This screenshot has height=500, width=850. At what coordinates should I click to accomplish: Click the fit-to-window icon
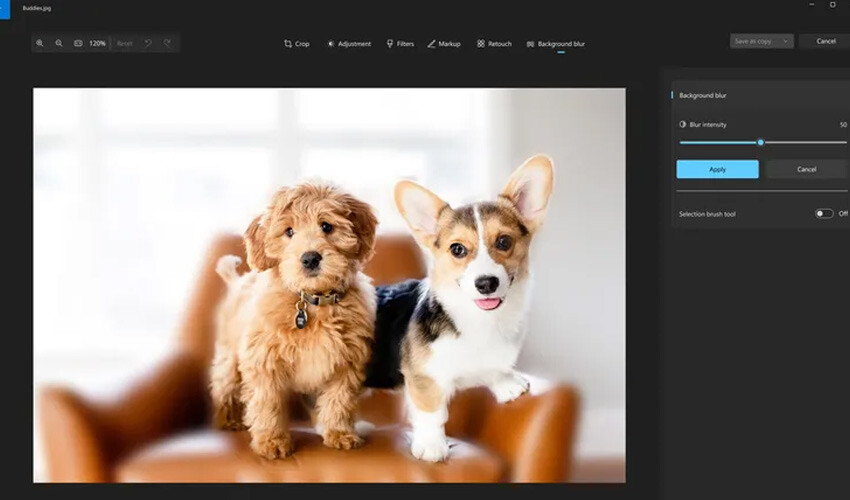click(78, 43)
